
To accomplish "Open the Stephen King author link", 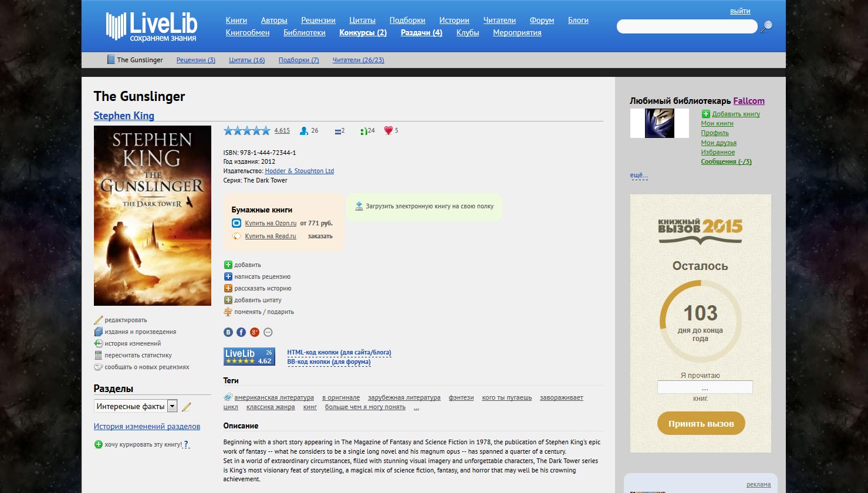I will [x=124, y=116].
